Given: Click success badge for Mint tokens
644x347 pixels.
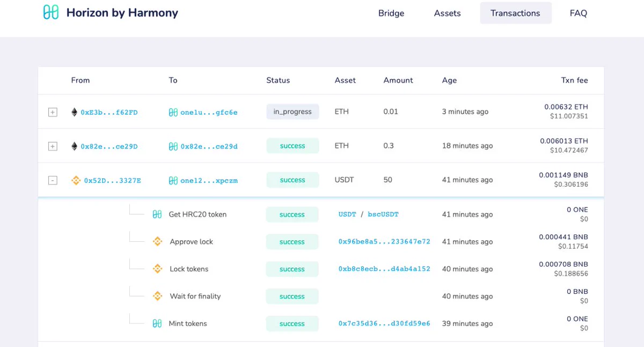Looking at the screenshot, I should pyautogui.click(x=292, y=324).
